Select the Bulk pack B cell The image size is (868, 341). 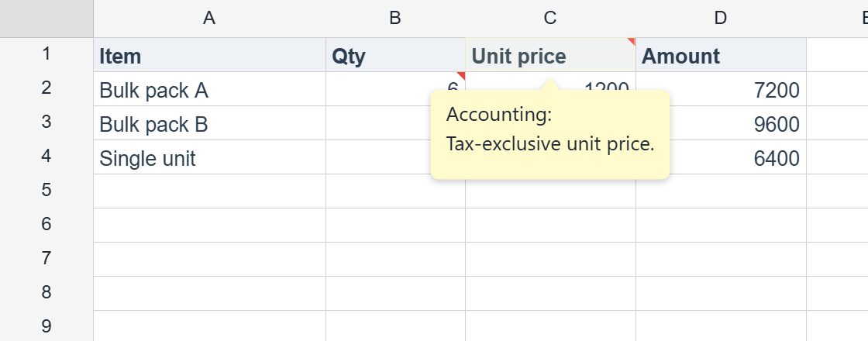pos(209,123)
